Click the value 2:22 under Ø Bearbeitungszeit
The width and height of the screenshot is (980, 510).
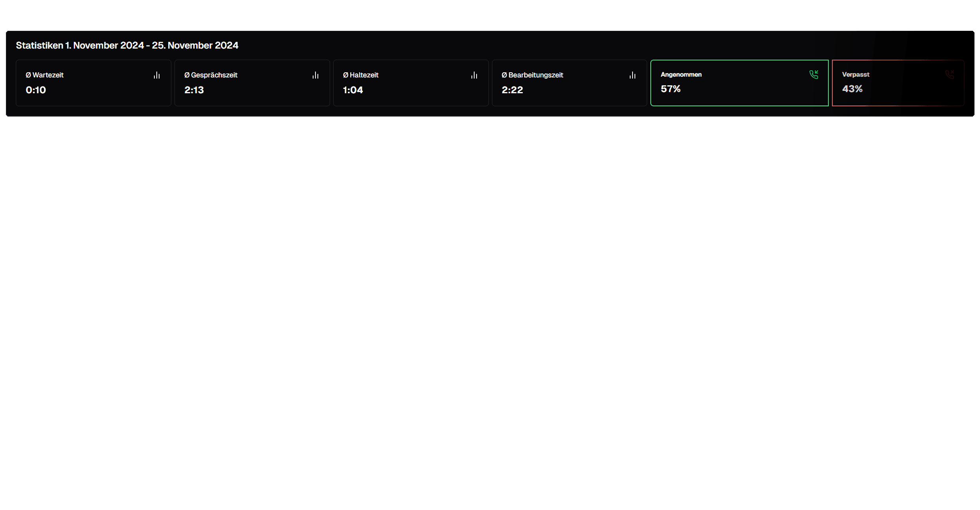(512, 90)
